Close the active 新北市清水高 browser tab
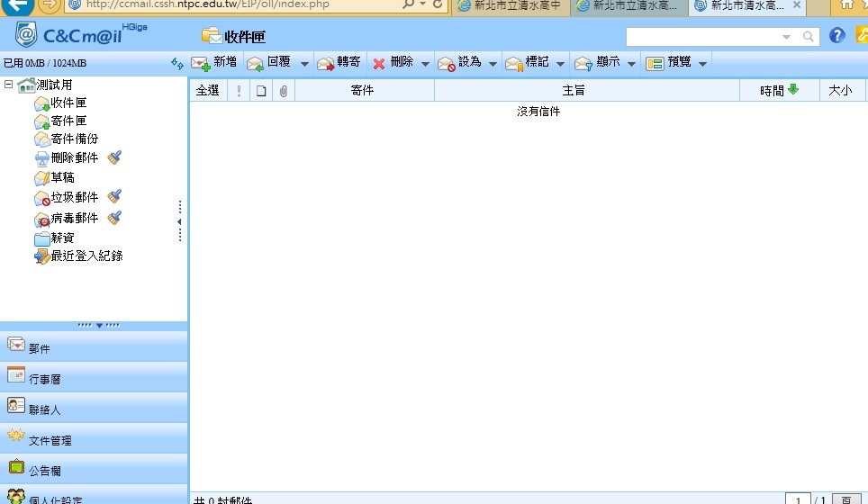 (797, 5)
